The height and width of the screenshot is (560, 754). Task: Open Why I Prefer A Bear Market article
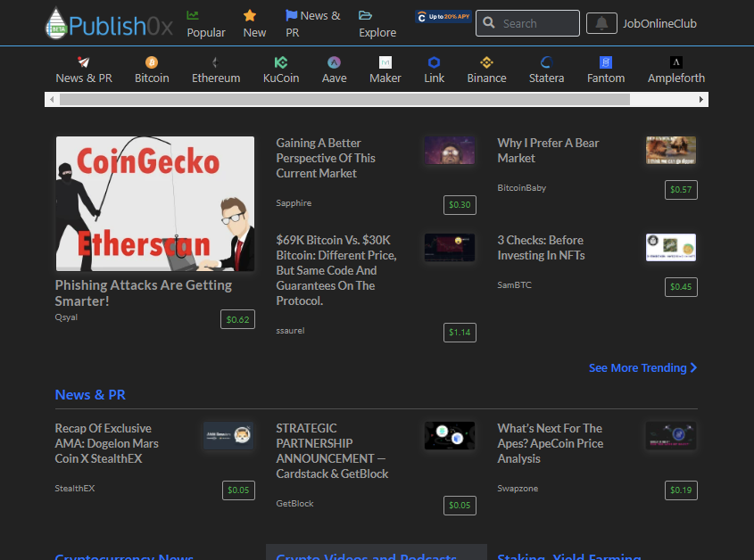coord(548,151)
